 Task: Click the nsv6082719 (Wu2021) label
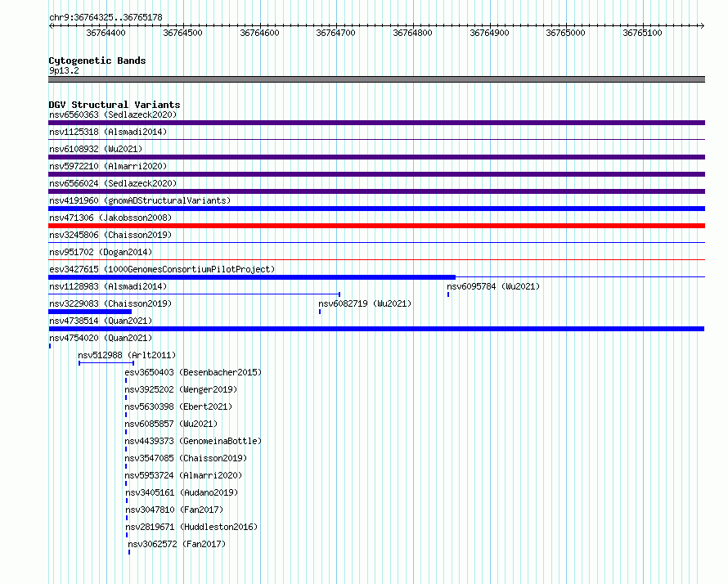point(365,303)
